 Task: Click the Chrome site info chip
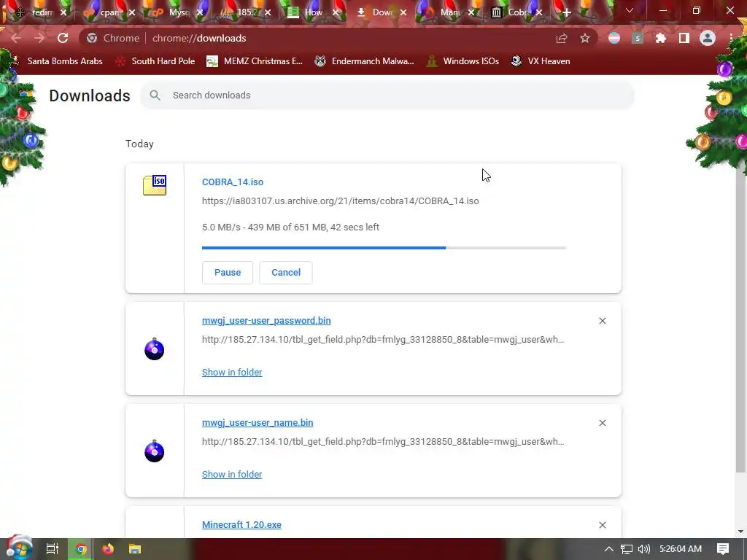click(113, 38)
